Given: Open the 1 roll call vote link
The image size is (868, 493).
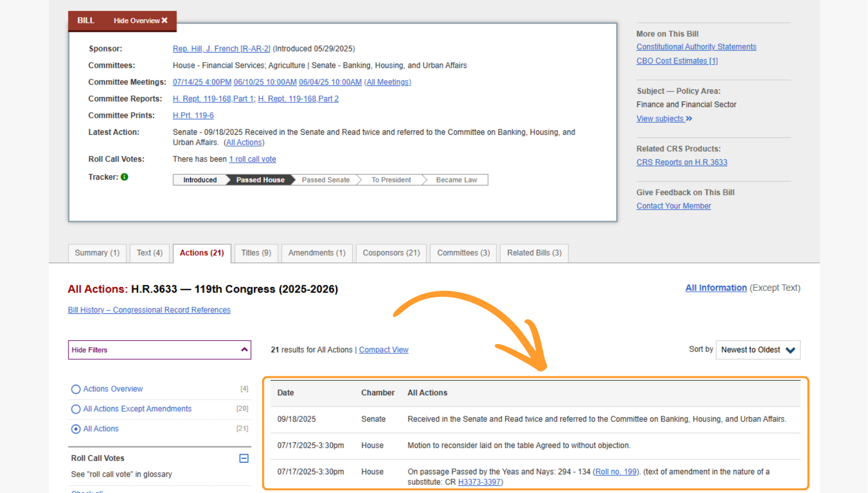Looking at the screenshot, I should pyautogui.click(x=252, y=159).
